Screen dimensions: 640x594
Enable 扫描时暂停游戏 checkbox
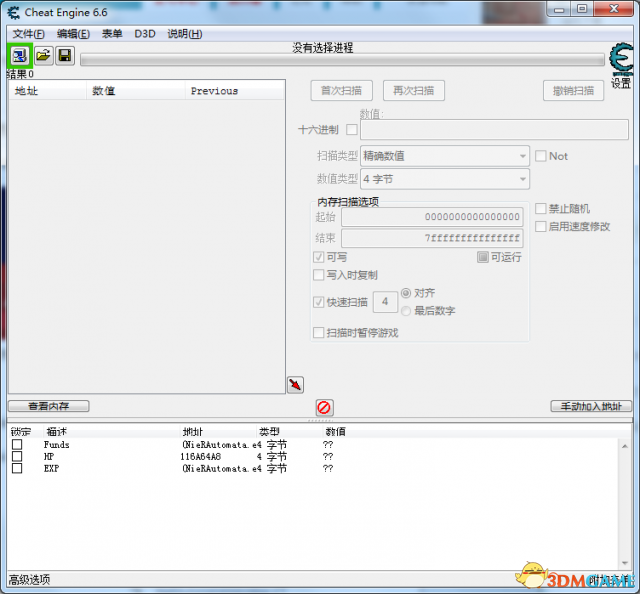pyautogui.click(x=318, y=333)
